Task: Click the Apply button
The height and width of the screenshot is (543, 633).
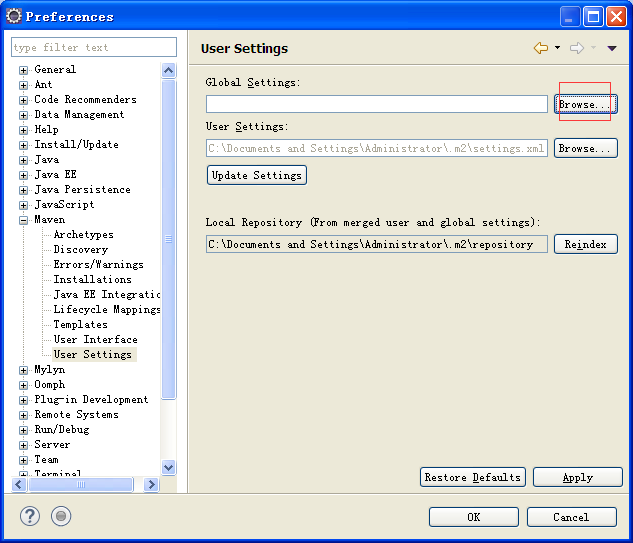Action: pos(578,477)
